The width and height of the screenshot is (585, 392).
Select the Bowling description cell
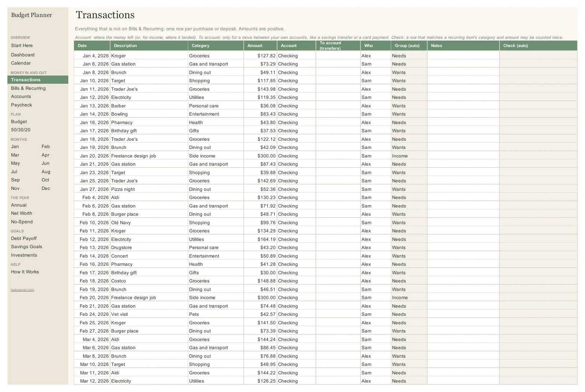[x=149, y=114]
